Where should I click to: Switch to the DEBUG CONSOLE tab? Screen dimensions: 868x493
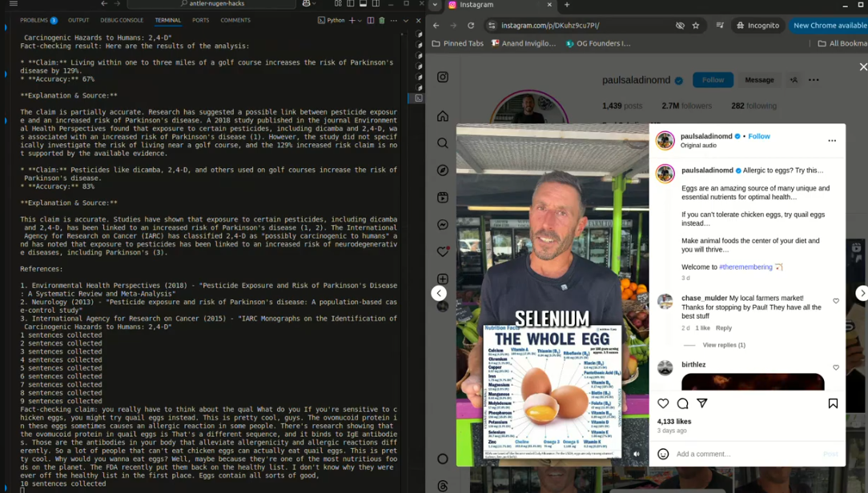tap(122, 21)
